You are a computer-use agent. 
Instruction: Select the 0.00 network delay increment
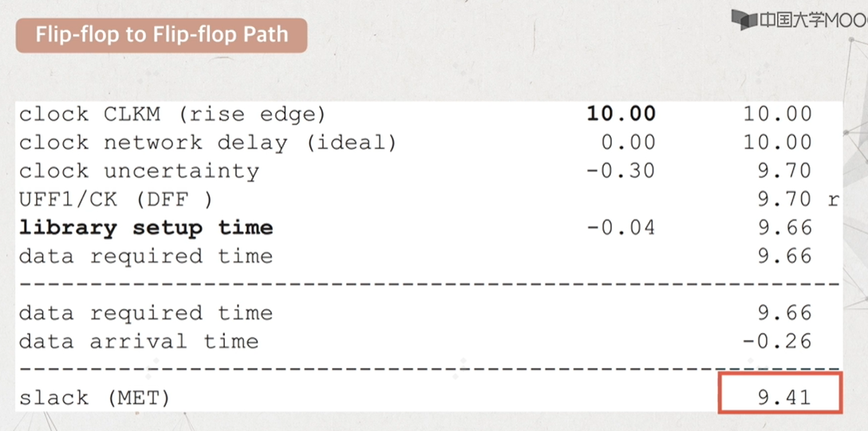(x=629, y=142)
